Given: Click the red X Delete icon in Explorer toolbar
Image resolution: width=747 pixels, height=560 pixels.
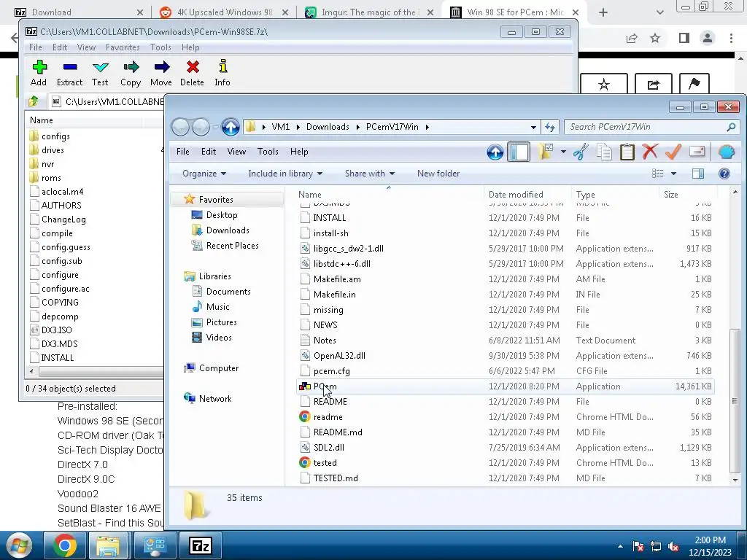Looking at the screenshot, I should (x=650, y=152).
